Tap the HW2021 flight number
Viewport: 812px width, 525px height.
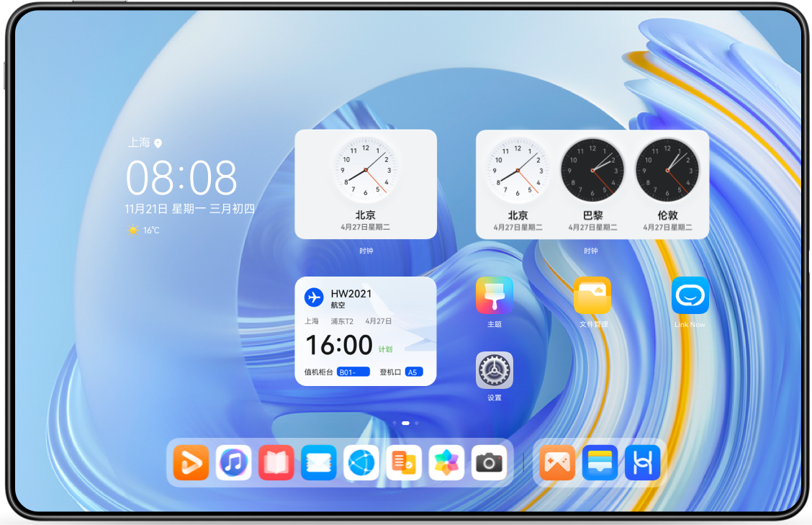(351, 293)
